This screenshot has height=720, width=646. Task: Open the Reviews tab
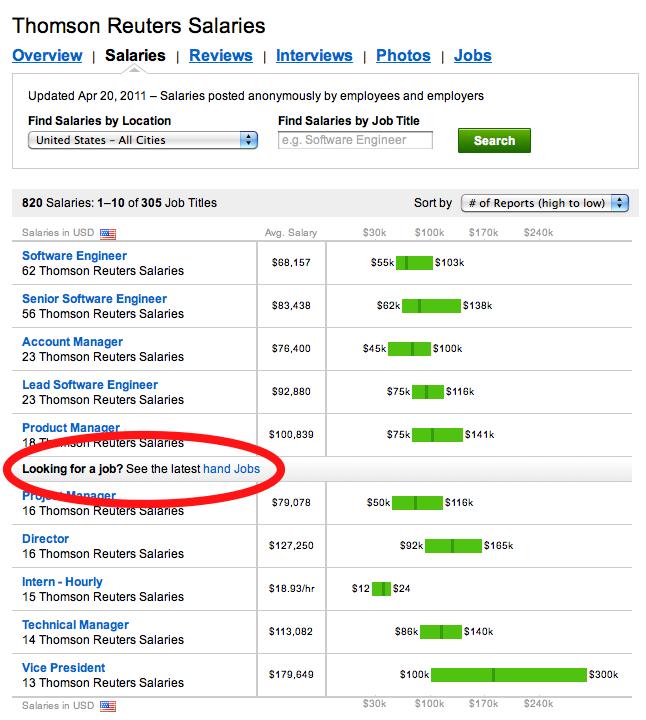[x=221, y=56]
